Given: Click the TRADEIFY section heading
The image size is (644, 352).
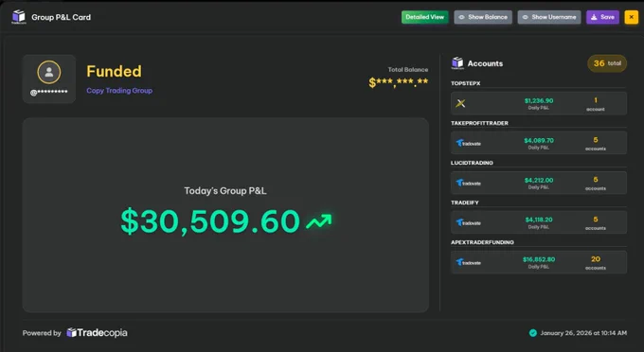Looking at the screenshot, I should click(x=464, y=202).
